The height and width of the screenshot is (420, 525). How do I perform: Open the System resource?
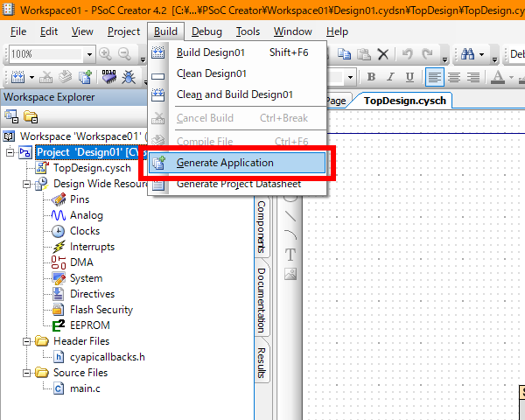point(86,278)
